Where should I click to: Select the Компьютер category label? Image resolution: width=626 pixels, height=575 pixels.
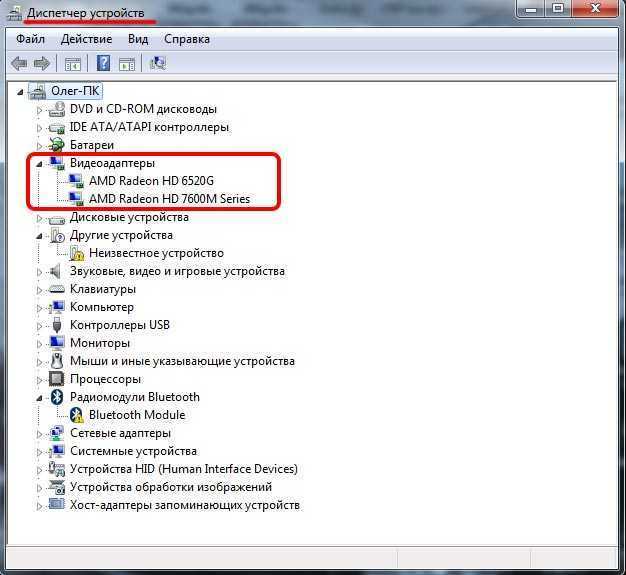click(x=102, y=307)
